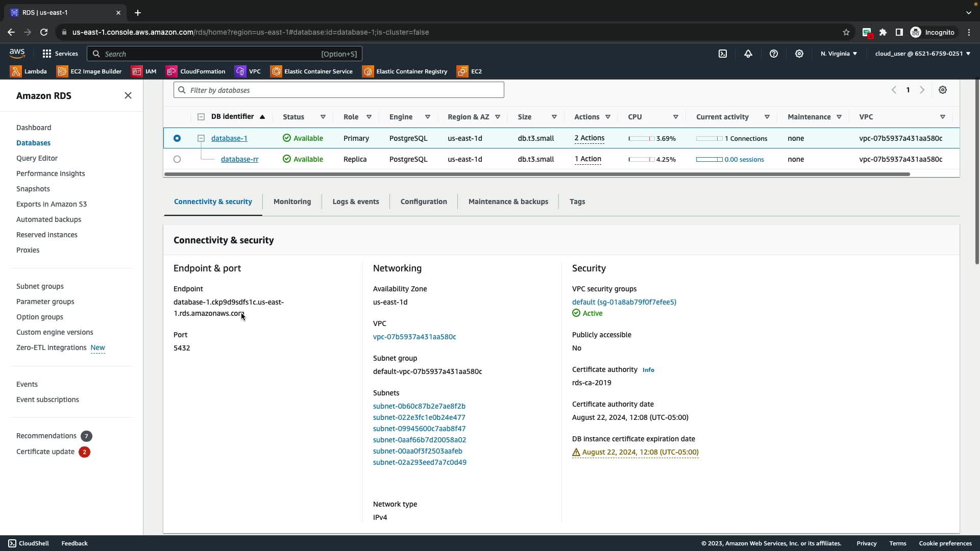Select the database-1 radio button
The image size is (980, 551).
click(177, 138)
